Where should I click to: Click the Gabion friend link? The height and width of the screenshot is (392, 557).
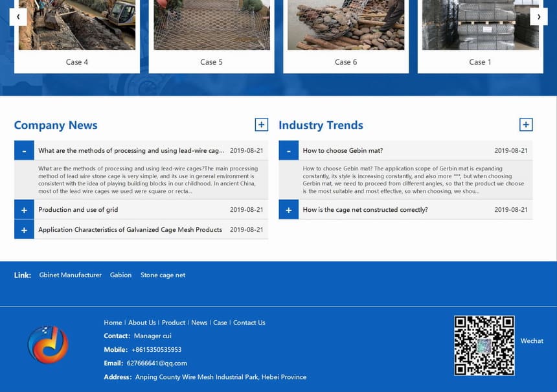click(120, 275)
